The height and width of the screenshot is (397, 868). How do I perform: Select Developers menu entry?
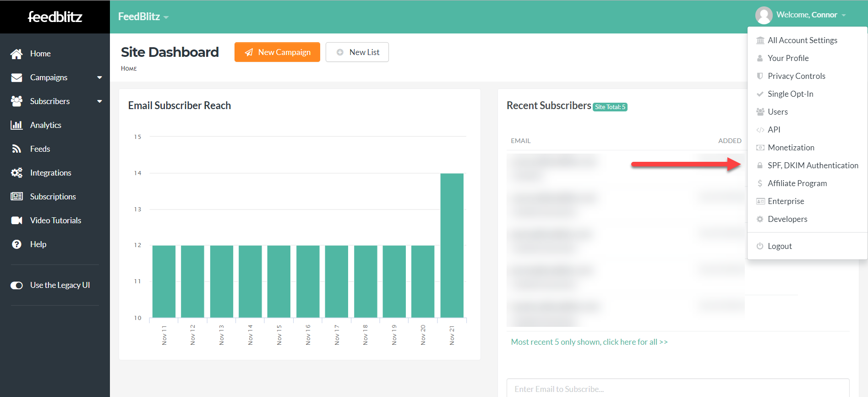point(787,219)
